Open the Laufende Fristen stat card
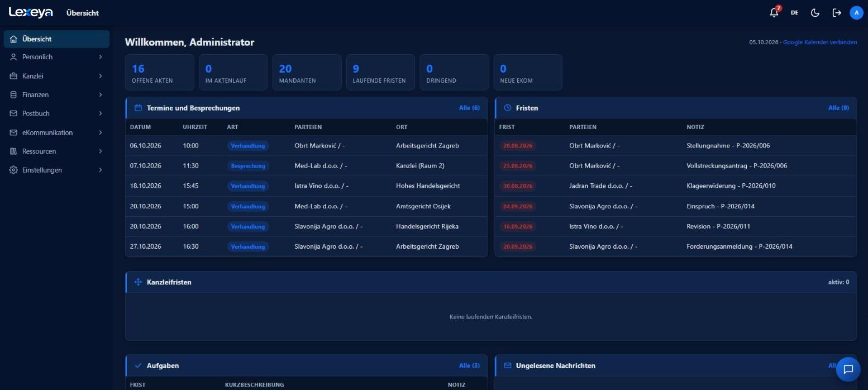 tap(381, 72)
